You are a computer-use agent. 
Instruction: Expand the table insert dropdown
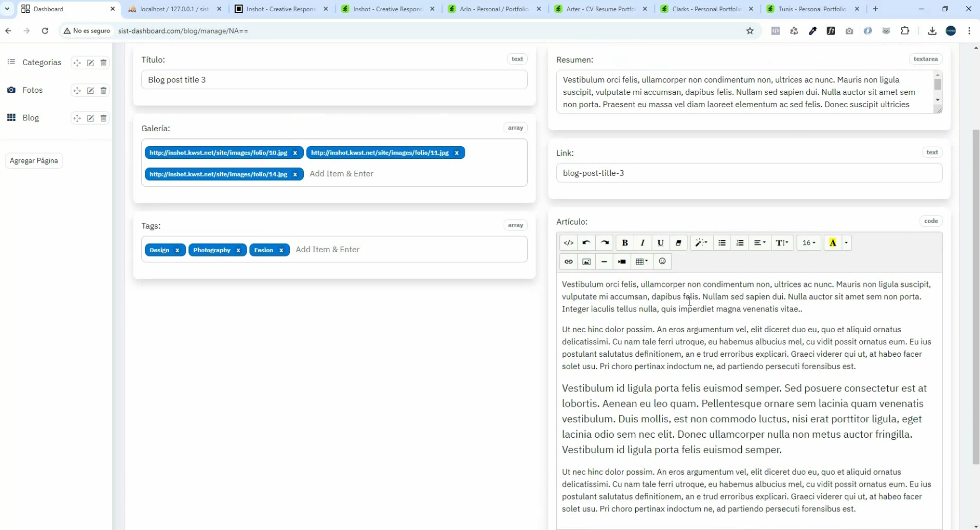[x=641, y=261]
